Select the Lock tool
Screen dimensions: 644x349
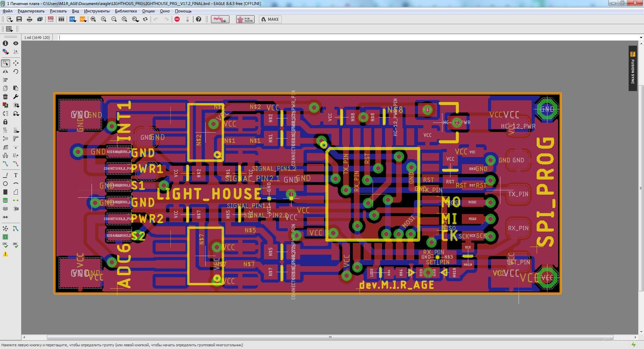point(5,122)
